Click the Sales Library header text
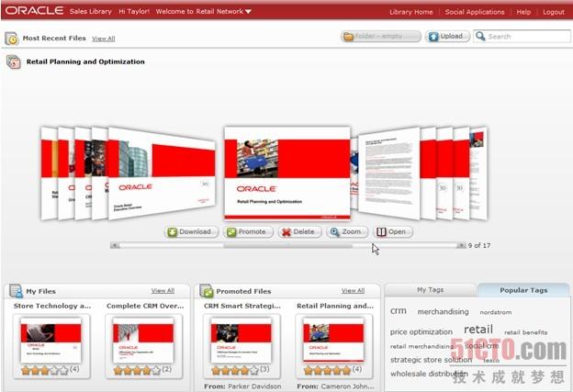The image size is (573, 392). coord(91,11)
